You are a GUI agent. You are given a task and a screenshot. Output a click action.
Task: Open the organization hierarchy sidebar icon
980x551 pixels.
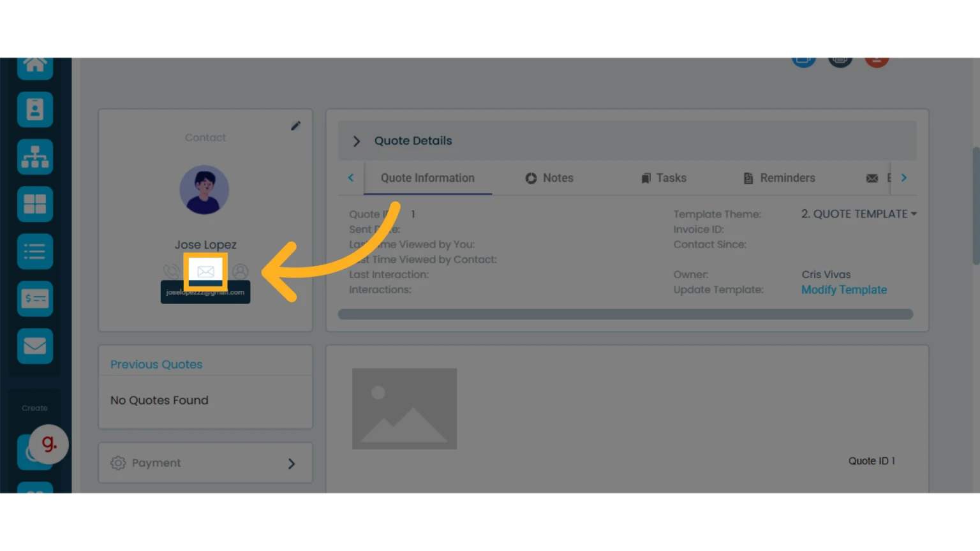tap(35, 157)
